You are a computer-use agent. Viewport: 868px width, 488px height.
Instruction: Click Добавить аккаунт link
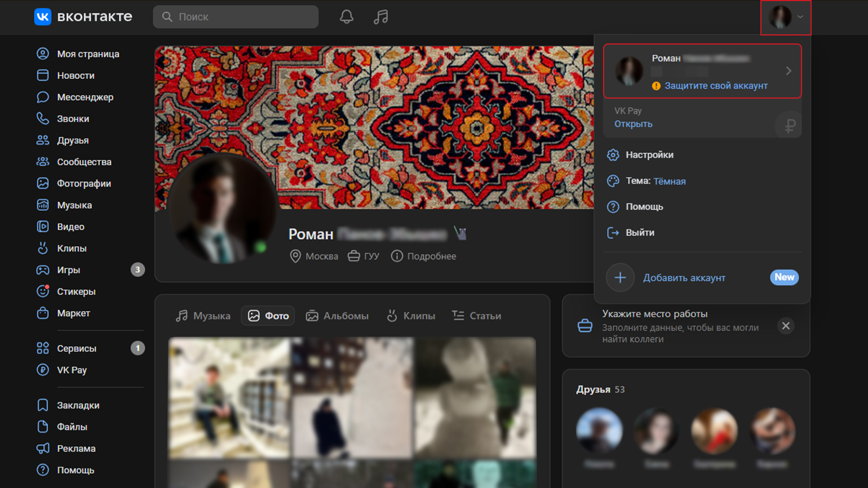coord(684,278)
